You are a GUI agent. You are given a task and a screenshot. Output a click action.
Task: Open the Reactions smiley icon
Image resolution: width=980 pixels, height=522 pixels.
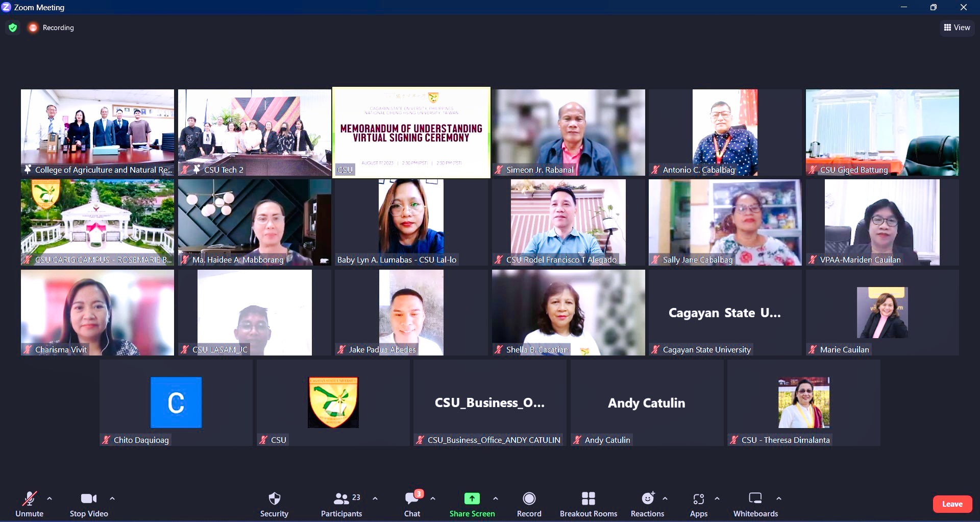coord(648,498)
